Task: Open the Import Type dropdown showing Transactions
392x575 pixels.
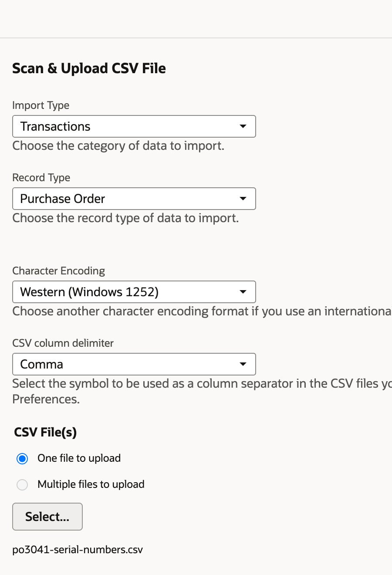Action: (x=134, y=126)
